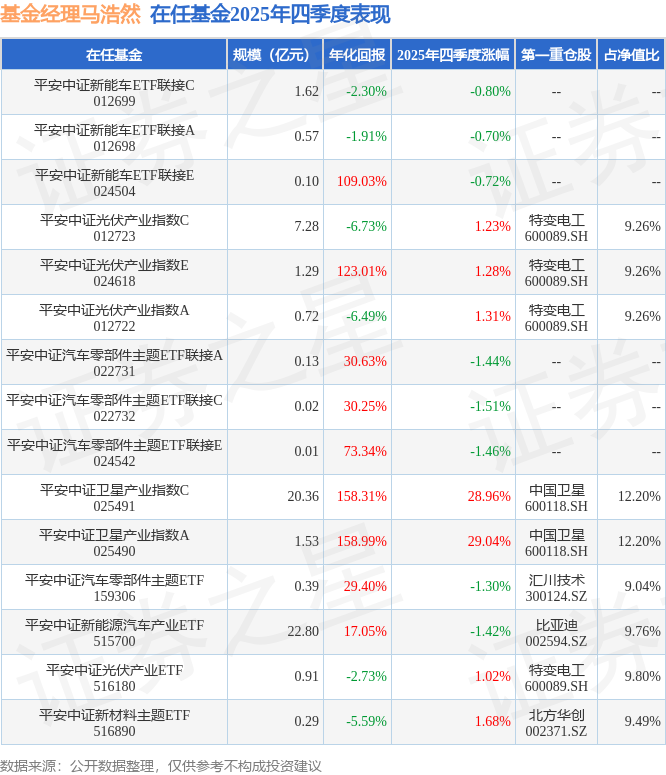This screenshot has height=775, width=666.
Task: Click 北方华创 002371.SZ top holding
Action: click(x=556, y=722)
